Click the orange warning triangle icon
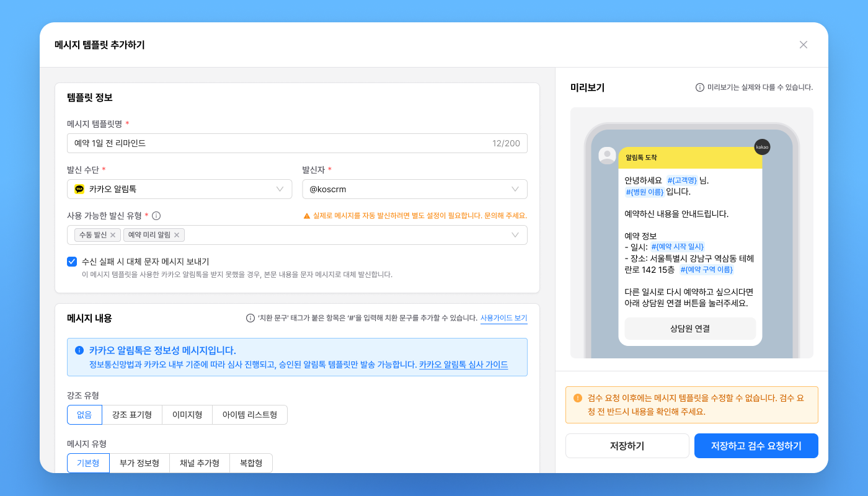The height and width of the screenshot is (496, 868). click(x=306, y=216)
